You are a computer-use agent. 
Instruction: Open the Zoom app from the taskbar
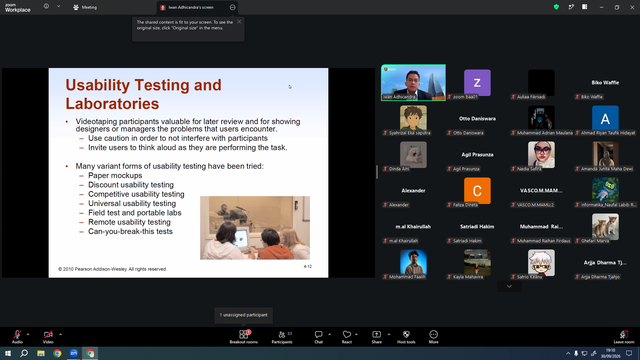coord(74,353)
